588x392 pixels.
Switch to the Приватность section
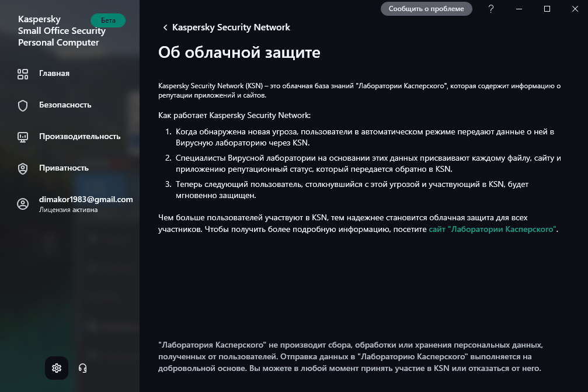tap(64, 168)
